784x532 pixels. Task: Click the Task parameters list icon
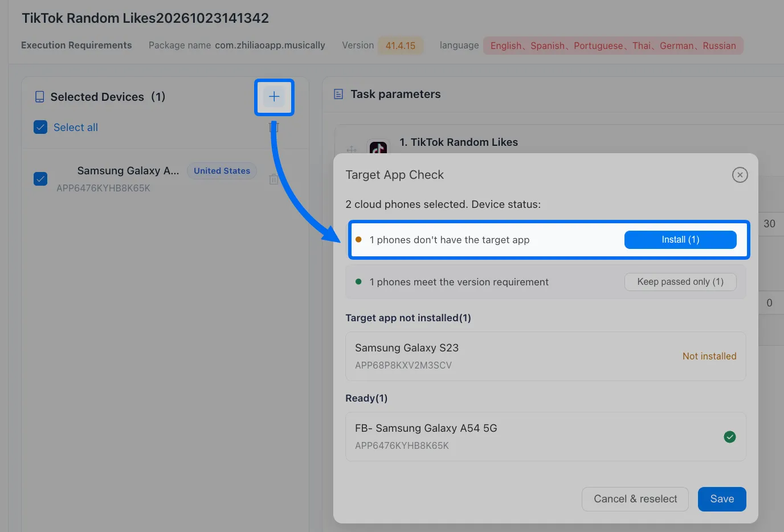pos(338,94)
